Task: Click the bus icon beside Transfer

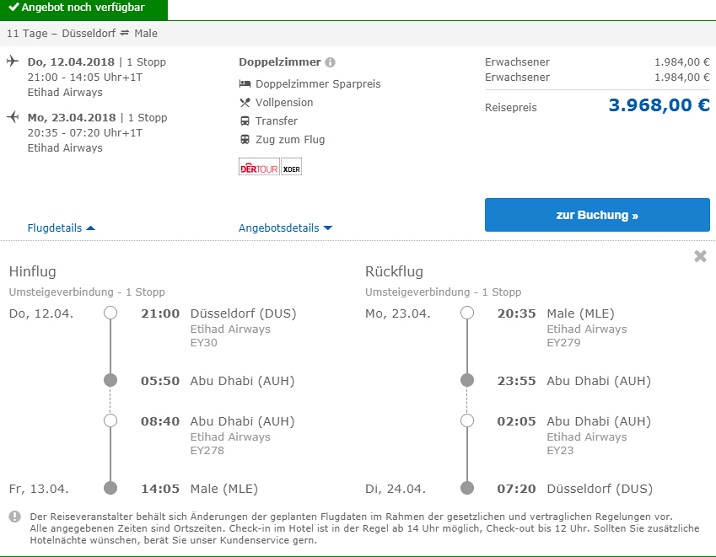Action: [245, 121]
